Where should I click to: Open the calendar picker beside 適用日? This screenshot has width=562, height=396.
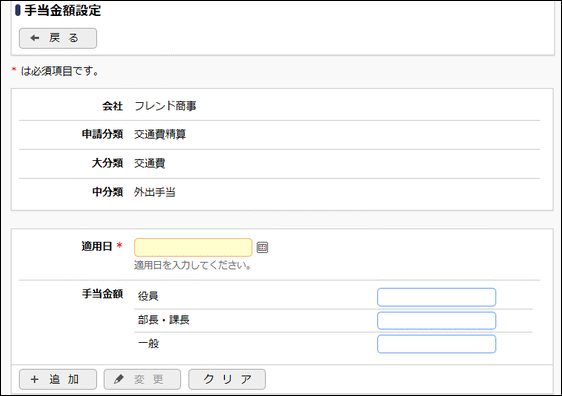[262, 247]
